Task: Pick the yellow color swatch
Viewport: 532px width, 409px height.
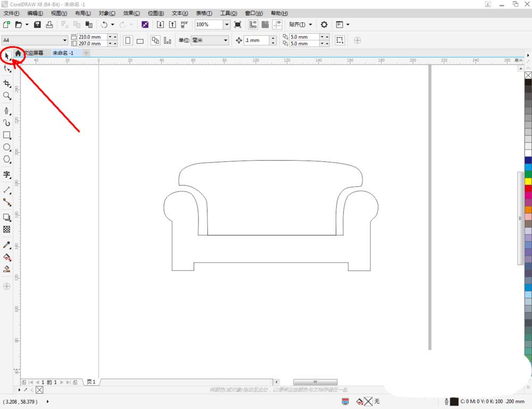Action: (528, 182)
